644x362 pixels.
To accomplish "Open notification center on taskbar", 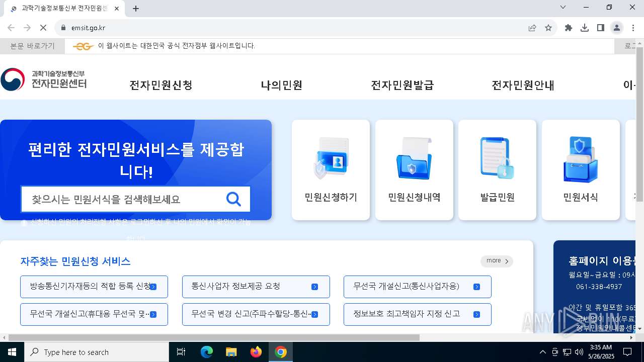I will coord(627,352).
